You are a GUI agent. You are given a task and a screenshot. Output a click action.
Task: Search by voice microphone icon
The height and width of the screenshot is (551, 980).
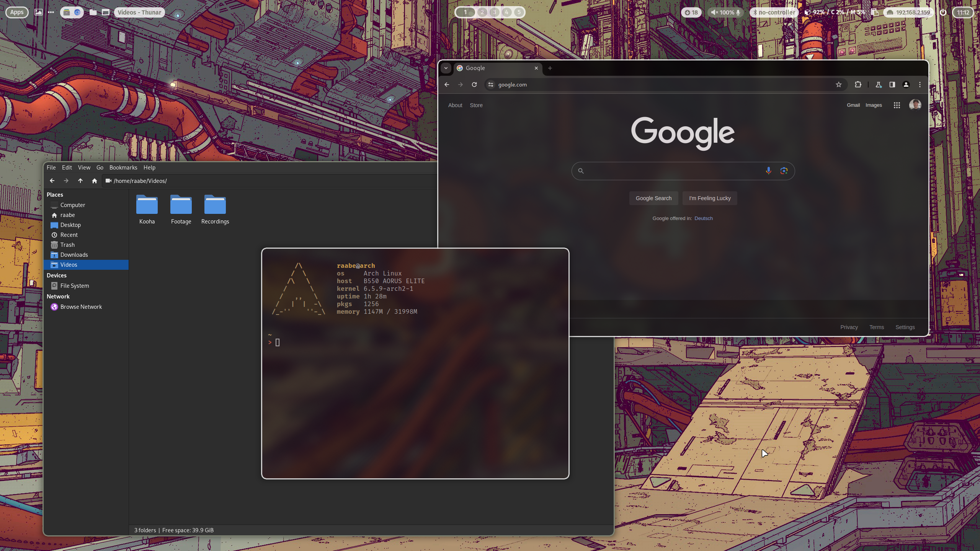click(x=768, y=171)
